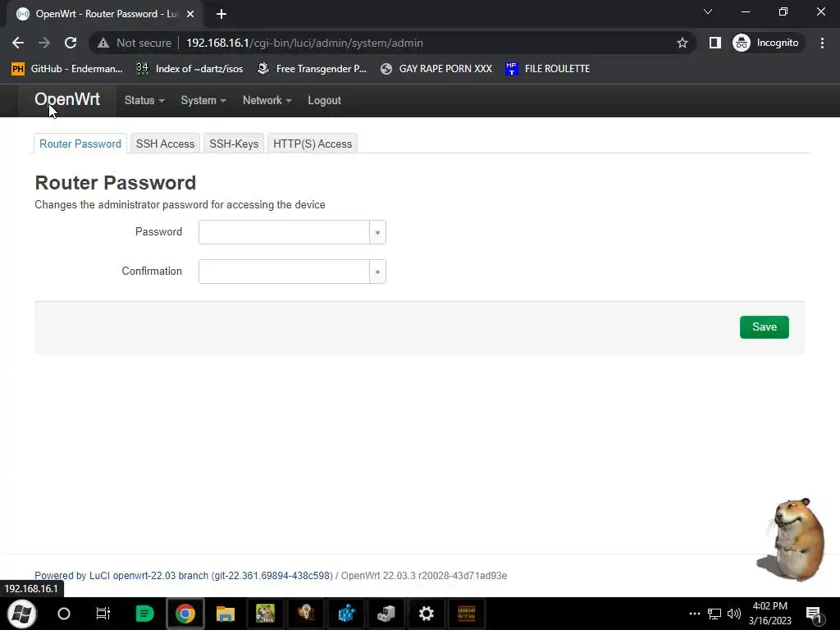Switch to the Router Password tab

point(80,144)
